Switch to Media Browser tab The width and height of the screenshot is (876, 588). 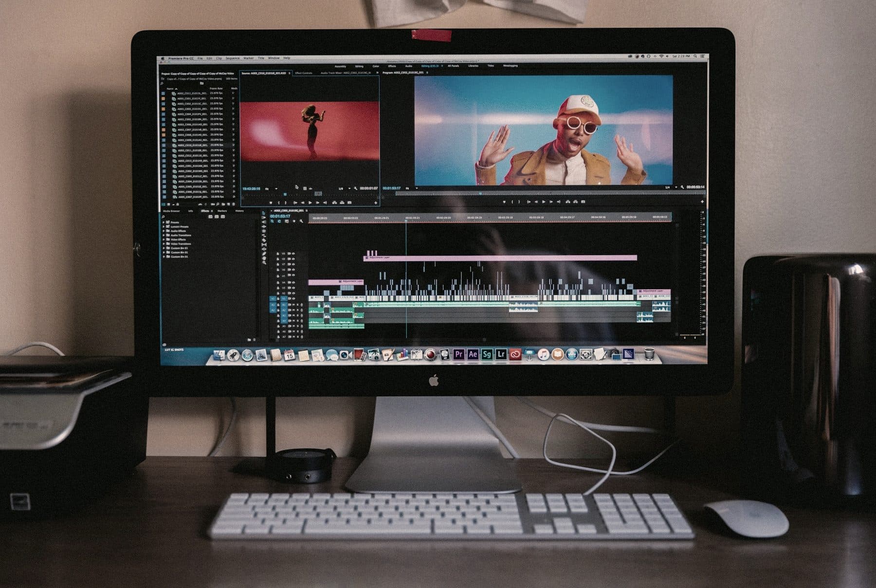pyautogui.click(x=171, y=211)
